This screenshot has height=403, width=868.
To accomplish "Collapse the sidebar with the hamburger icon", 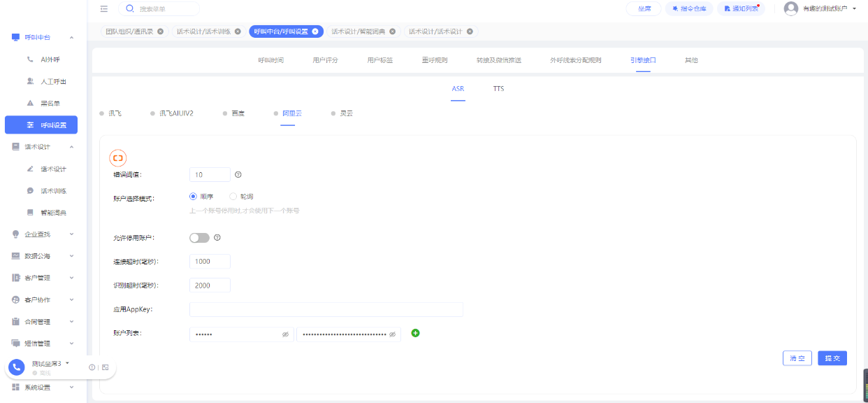I will pos(104,9).
